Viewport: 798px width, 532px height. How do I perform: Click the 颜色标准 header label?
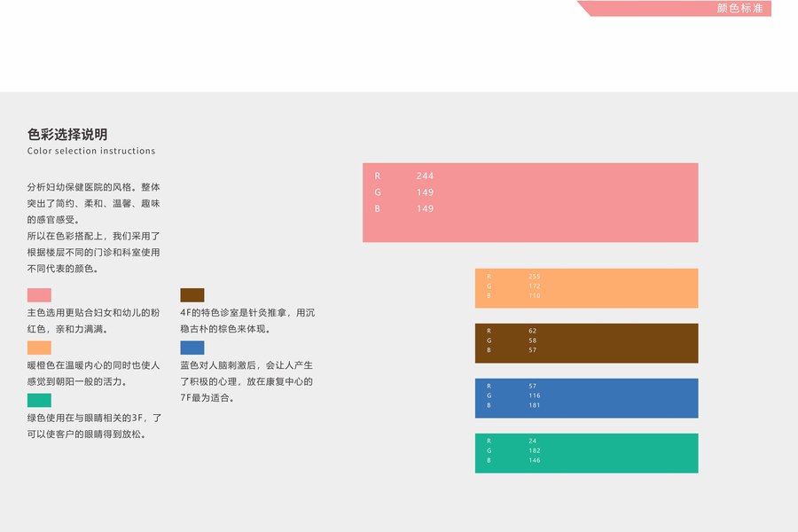pyautogui.click(x=740, y=8)
